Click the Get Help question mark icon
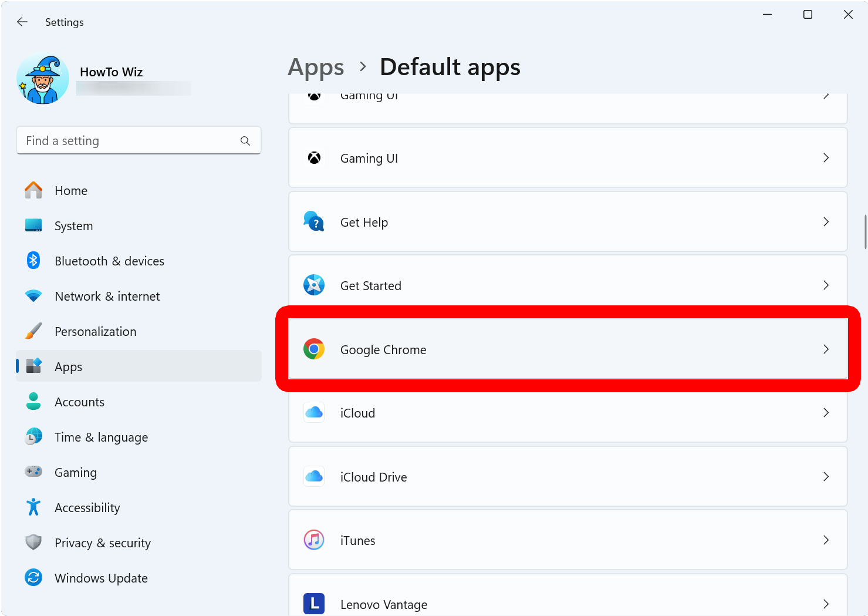Image resolution: width=868 pixels, height=616 pixels. click(x=314, y=222)
